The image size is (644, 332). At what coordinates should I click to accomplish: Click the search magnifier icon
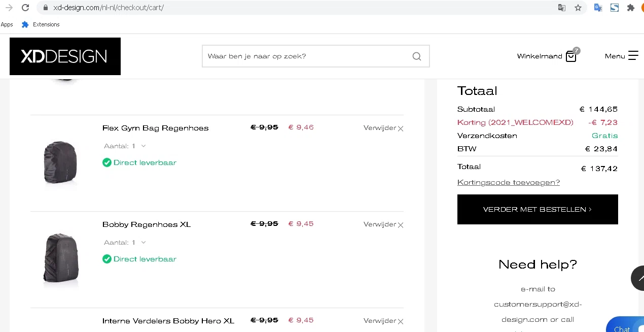[x=417, y=56]
